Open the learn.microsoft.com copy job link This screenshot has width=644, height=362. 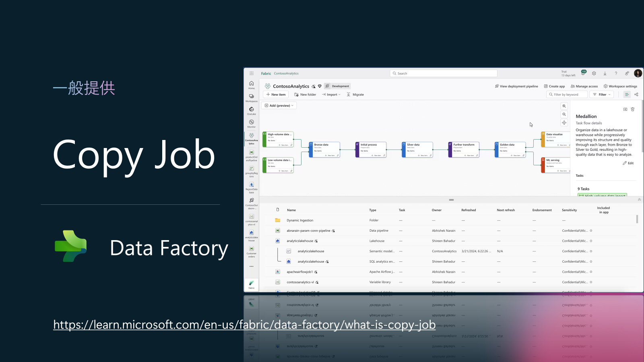tap(244, 325)
